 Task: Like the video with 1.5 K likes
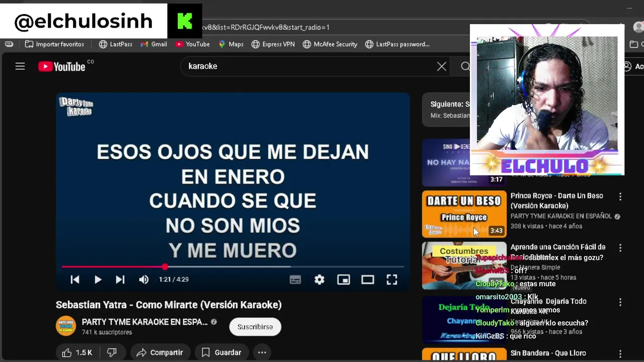click(77, 352)
